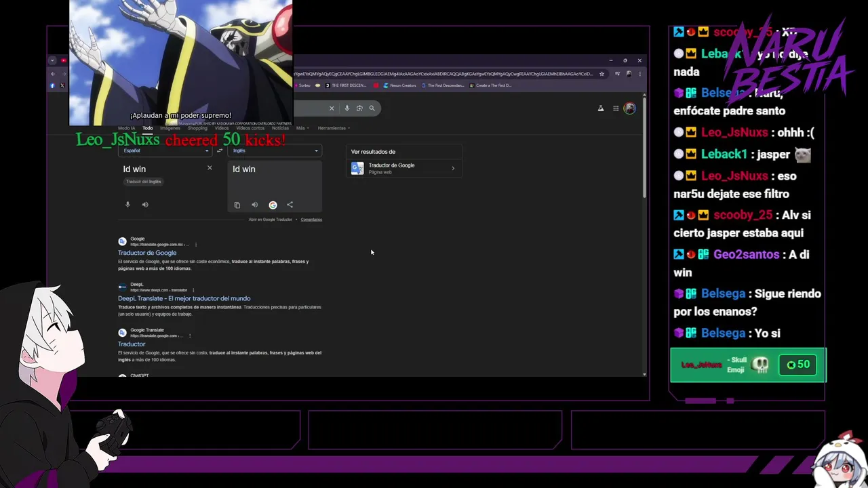Image resolution: width=868 pixels, height=488 pixels.
Task: Open the browser tab search dropdown
Action: click(52, 60)
